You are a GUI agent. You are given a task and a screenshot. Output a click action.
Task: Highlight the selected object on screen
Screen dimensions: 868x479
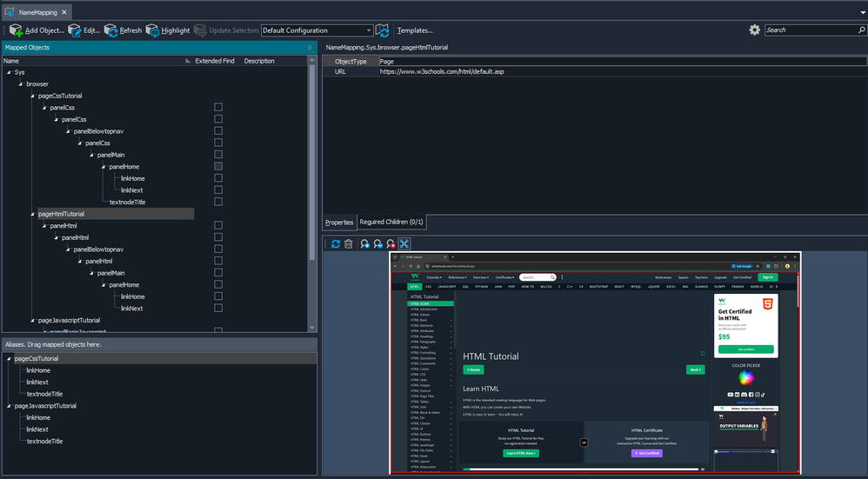[x=153, y=30]
